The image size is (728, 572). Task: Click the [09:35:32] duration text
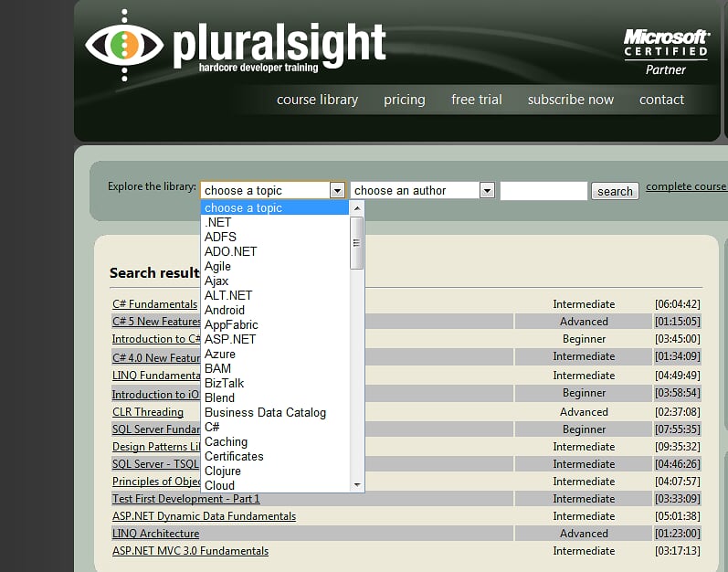(x=678, y=447)
